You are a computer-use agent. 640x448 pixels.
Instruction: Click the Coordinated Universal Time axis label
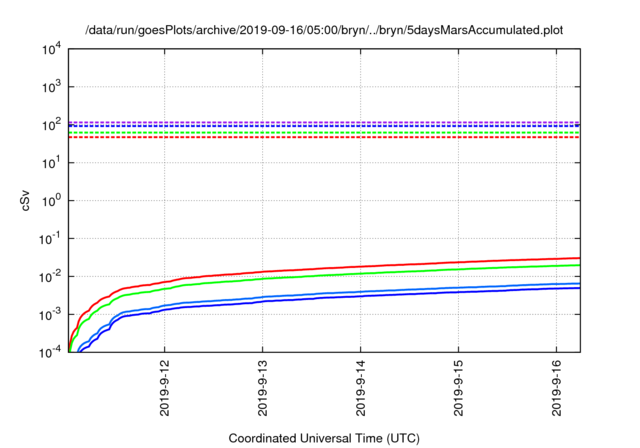pyautogui.click(x=324, y=438)
